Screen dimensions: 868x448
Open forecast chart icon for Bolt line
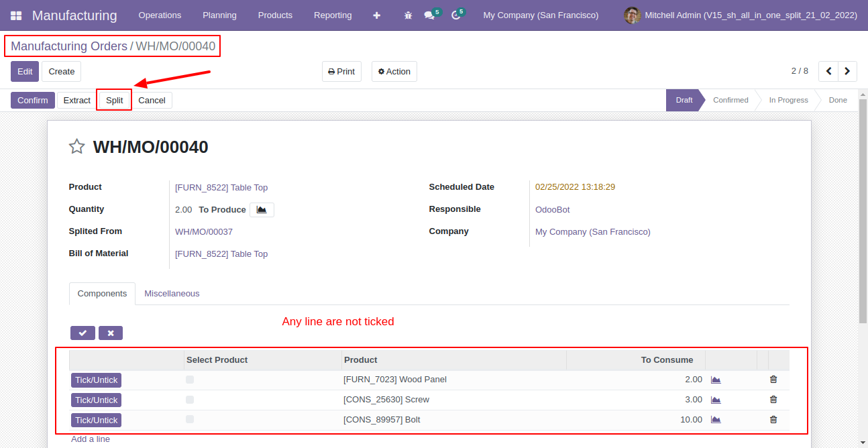pyautogui.click(x=716, y=420)
